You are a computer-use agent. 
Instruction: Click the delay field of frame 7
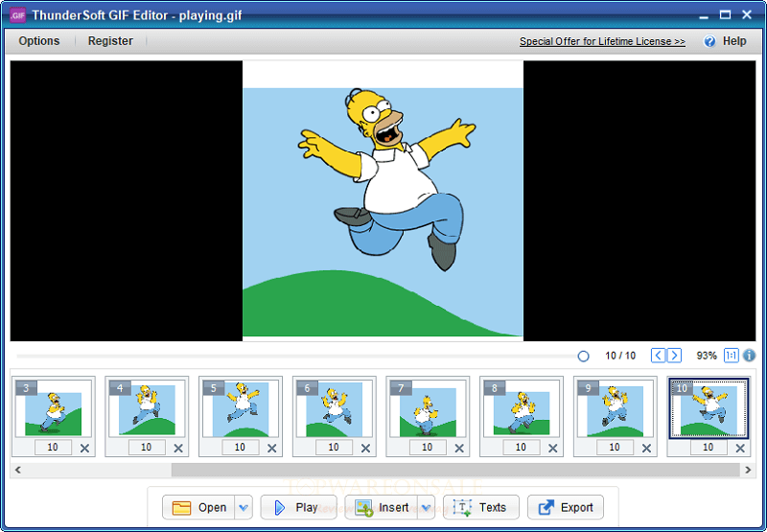428,448
